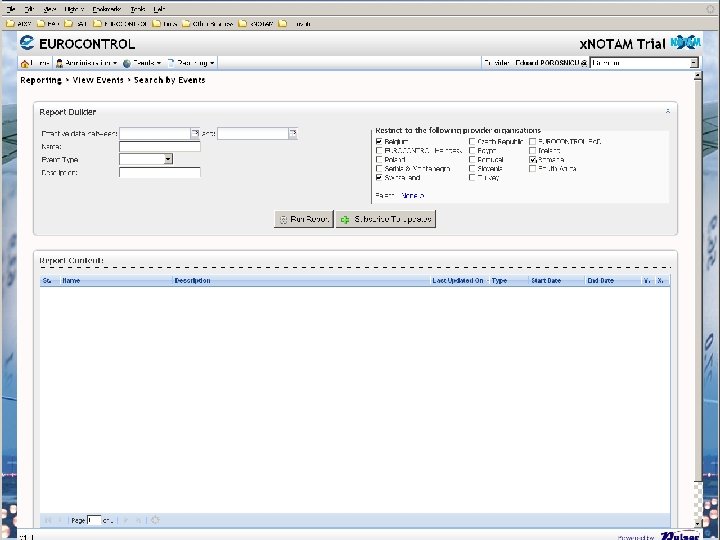720x540 pixels.
Task: Click the Pulsar logo in the footer
Action: pos(680,536)
